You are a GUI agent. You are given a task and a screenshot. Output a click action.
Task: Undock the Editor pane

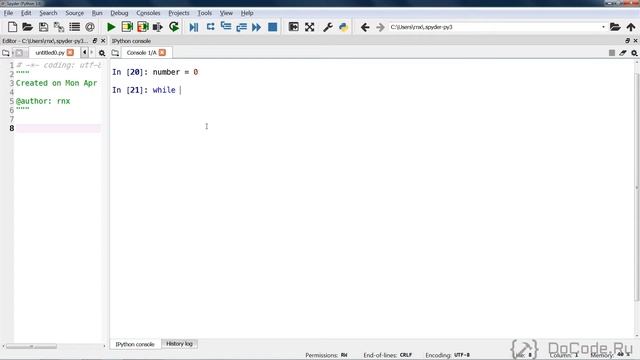(95, 41)
